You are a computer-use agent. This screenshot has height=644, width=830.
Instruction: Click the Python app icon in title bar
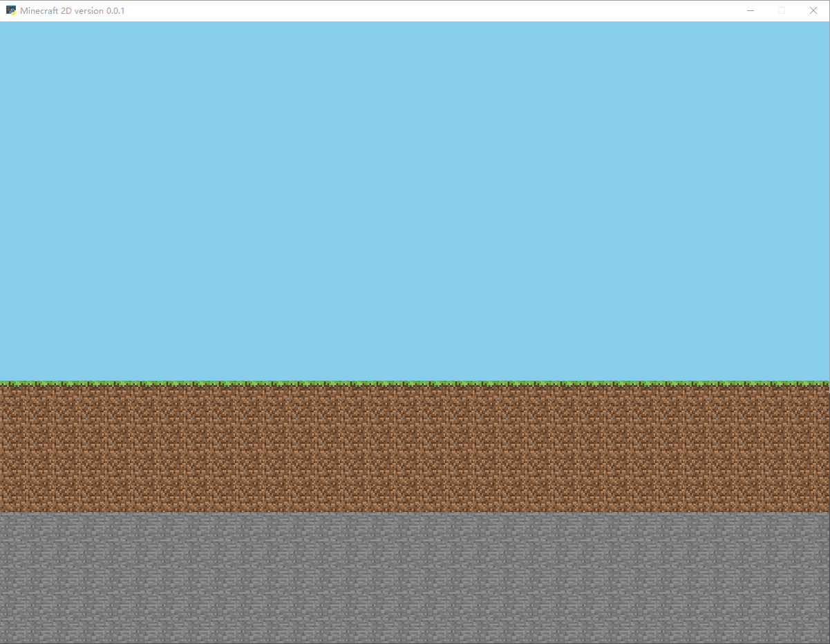click(11, 10)
